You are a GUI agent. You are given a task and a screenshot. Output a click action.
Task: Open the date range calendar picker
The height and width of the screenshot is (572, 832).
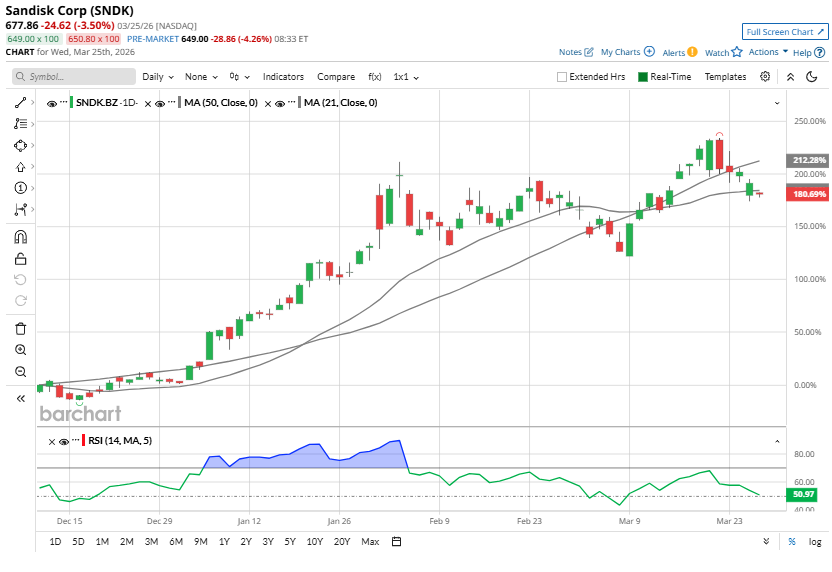396,541
